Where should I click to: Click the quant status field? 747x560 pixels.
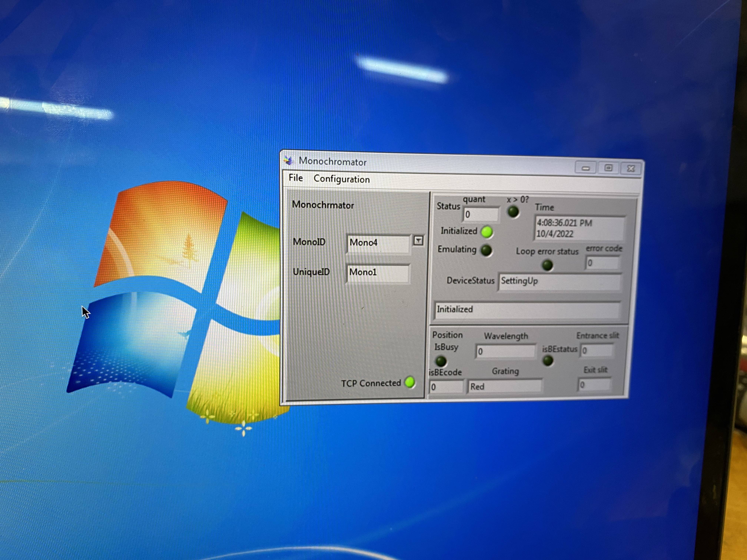pyautogui.click(x=481, y=214)
